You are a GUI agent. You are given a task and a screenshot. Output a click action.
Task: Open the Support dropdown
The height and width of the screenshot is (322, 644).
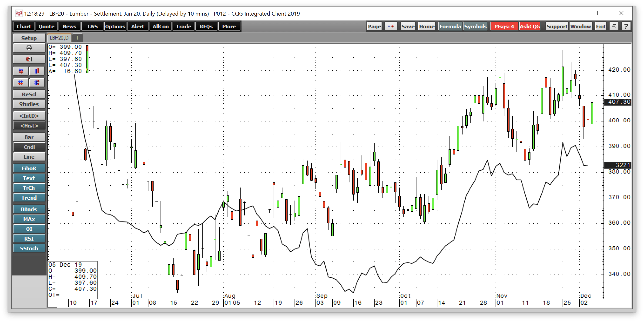tap(557, 27)
